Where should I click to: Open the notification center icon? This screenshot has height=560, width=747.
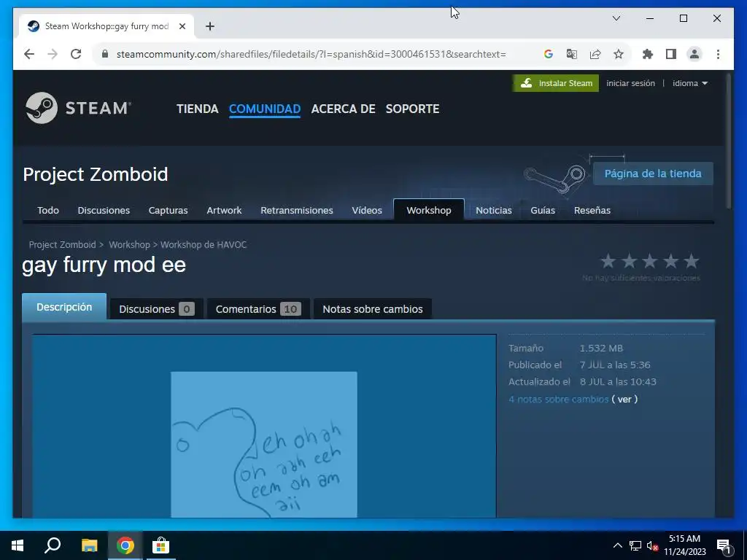coord(724,545)
